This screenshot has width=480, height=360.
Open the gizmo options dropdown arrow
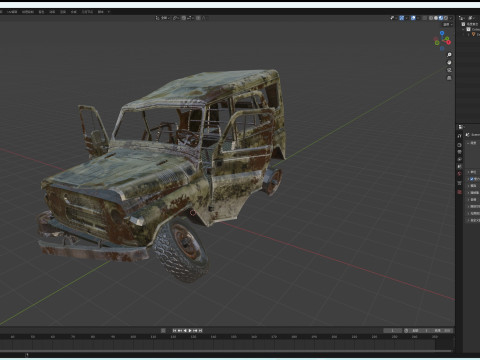(406, 18)
